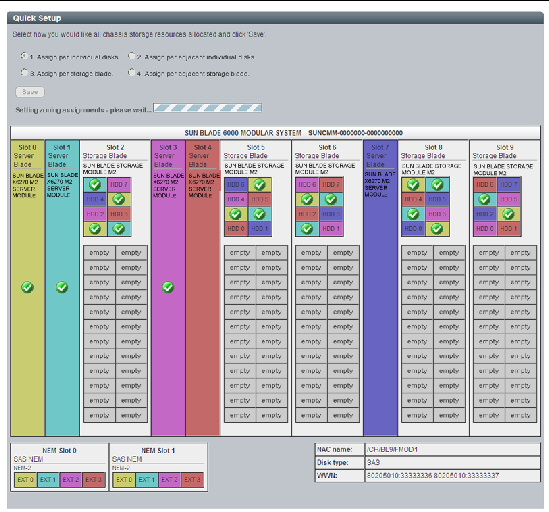Viewport: 549px width, 512px height.
Task: Select HDD 5 tile in Slot 5 storage blade
Action: [x=259, y=199]
